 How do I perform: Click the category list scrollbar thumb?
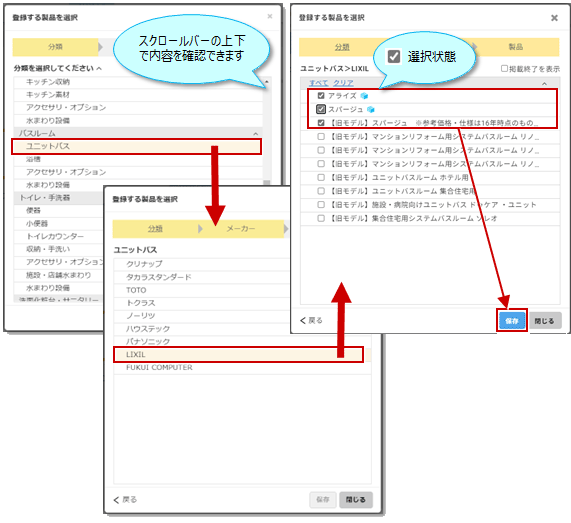267,182
